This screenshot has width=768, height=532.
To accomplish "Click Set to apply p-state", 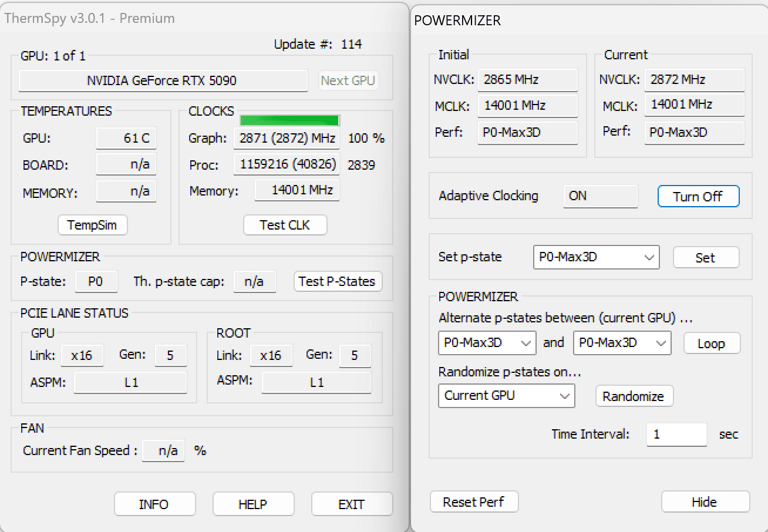I will coord(705,257).
